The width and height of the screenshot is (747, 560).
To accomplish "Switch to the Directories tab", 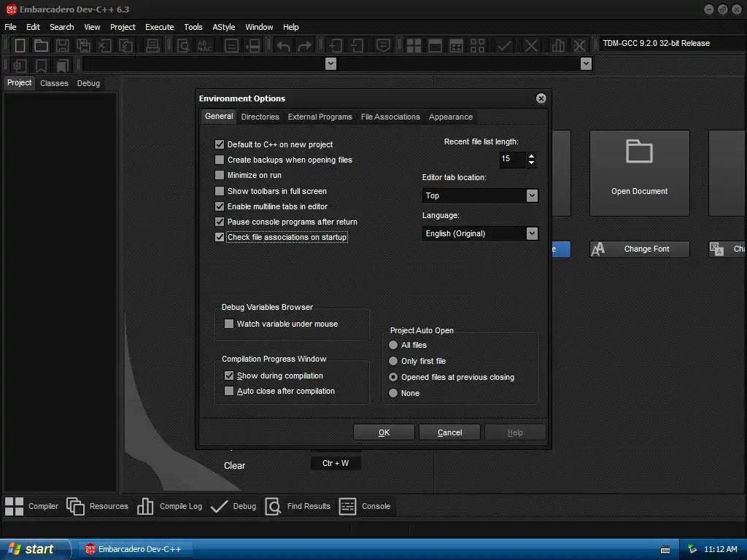I will 260,117.
